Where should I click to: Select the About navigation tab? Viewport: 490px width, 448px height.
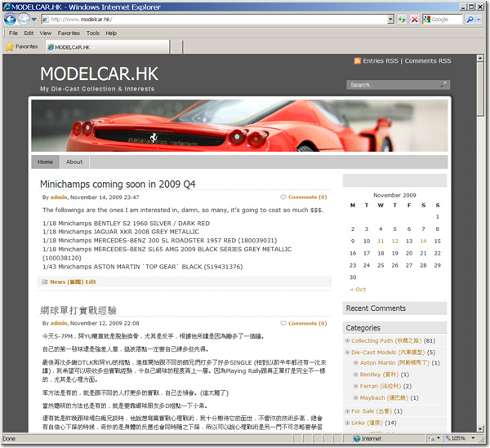pos(74,162)
